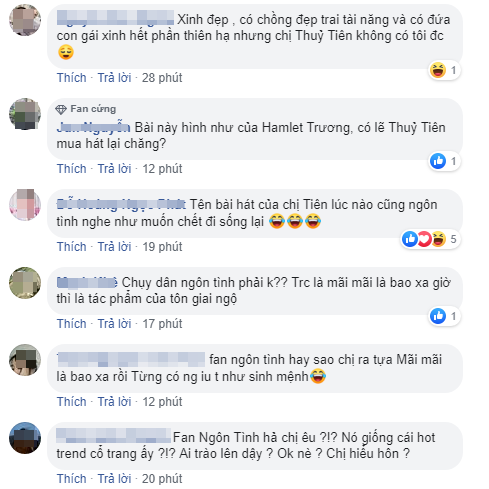Open the first commenter's profile picture
The width and height of the screenshot is (489, 489).
tap(25, 20)
